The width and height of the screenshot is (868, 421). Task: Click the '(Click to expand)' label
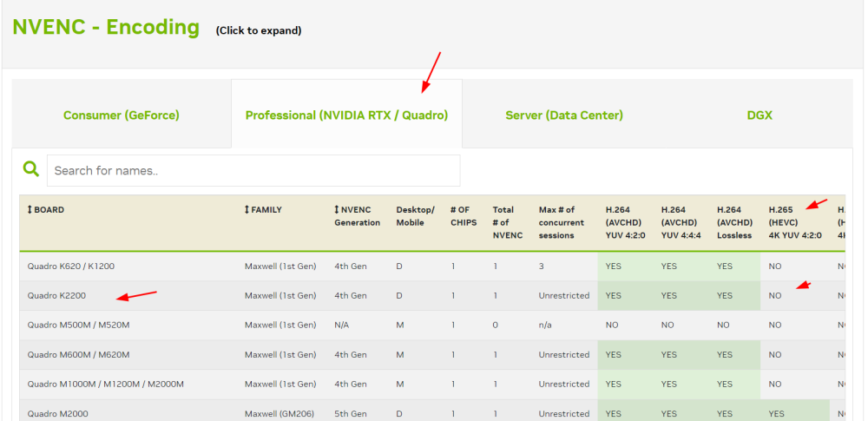coord(259,31)
